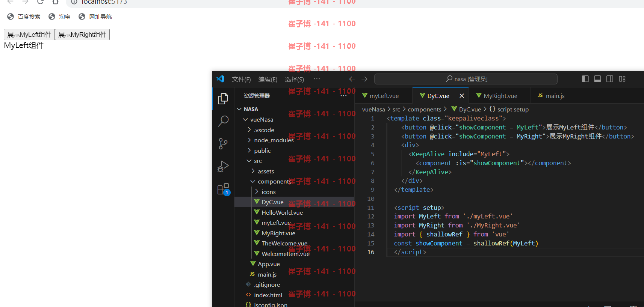The width and height of the screenshot is (644, 307).
Task: Click the site info icon in the address bar
Action: 74,2
